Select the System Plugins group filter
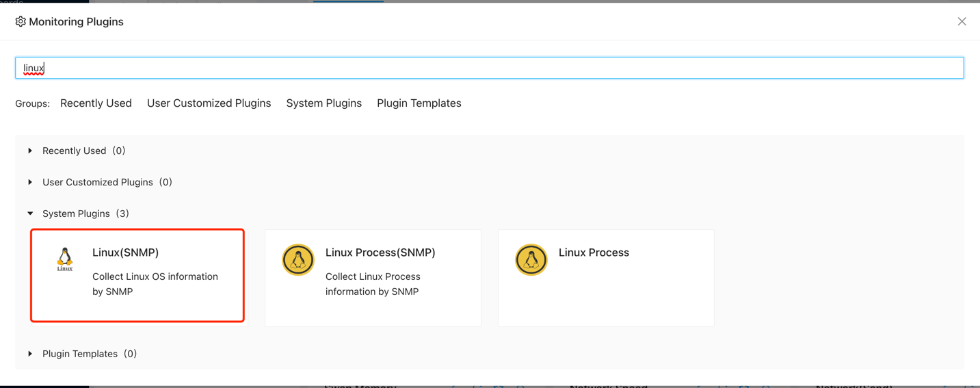 [x=323, y=103]
